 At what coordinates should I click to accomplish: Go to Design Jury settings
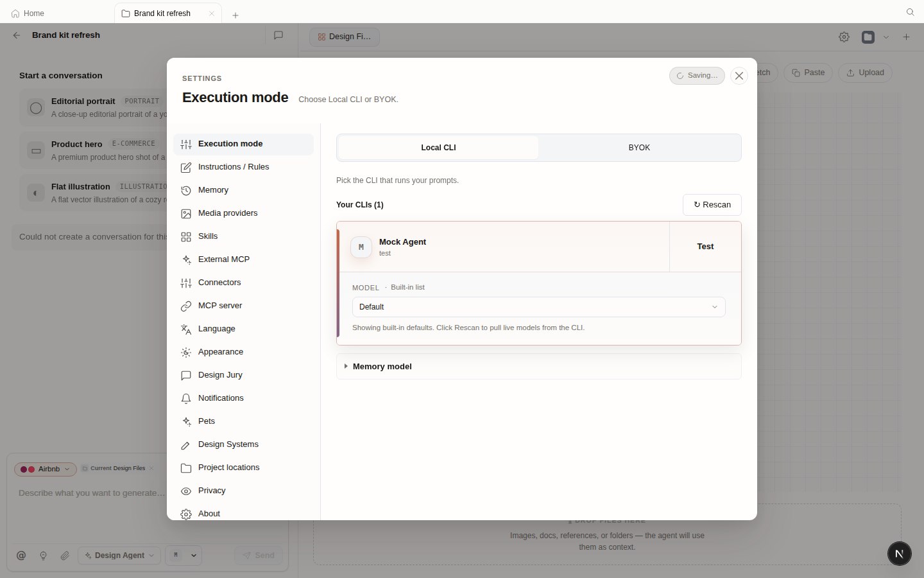point(243,375)
